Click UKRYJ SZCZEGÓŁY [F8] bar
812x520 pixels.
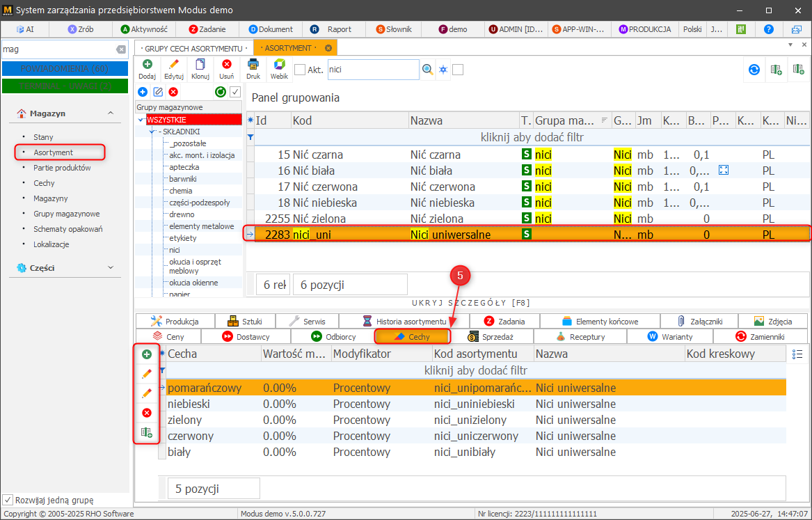pyautogui.click(x=471, y=303)
